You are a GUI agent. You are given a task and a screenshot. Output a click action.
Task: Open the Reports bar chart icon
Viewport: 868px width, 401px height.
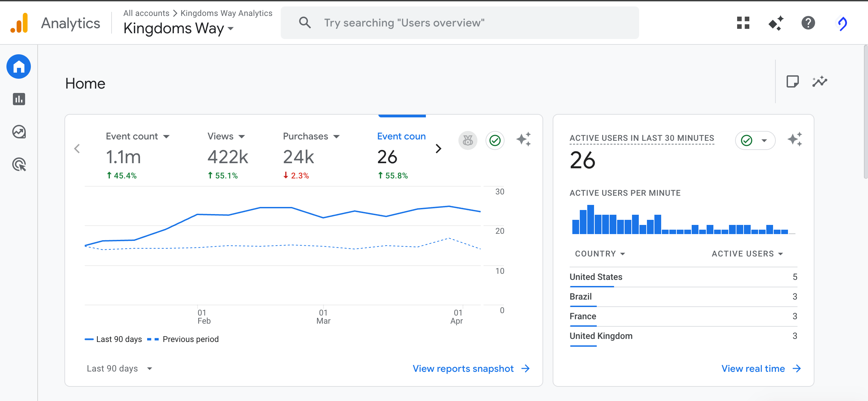pyautogui.click(x=19, y=99)
